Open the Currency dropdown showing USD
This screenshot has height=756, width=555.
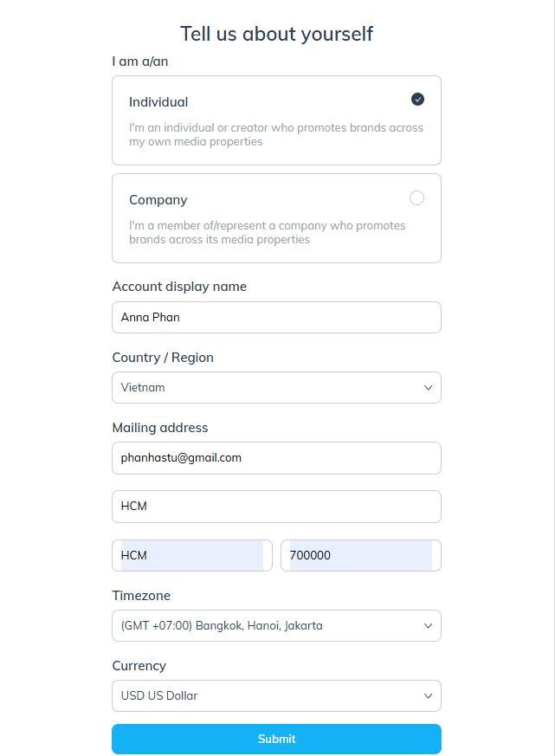point(276,695)
